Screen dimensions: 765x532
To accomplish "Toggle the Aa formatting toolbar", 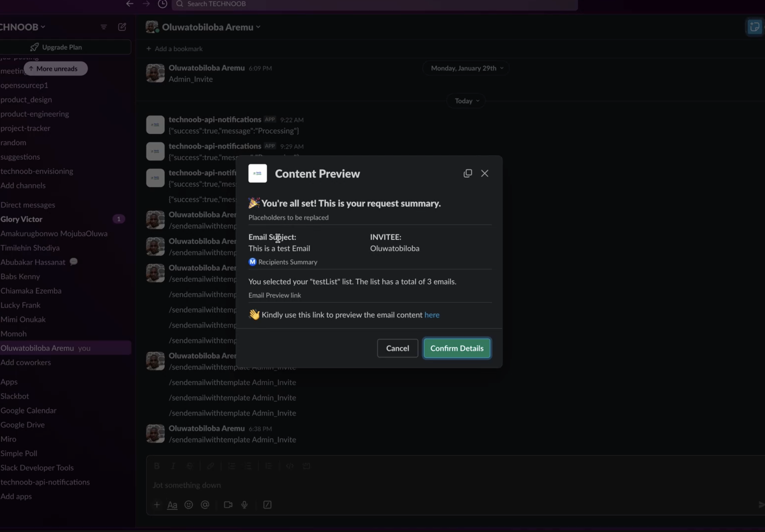I will click(x=172, y=505).
